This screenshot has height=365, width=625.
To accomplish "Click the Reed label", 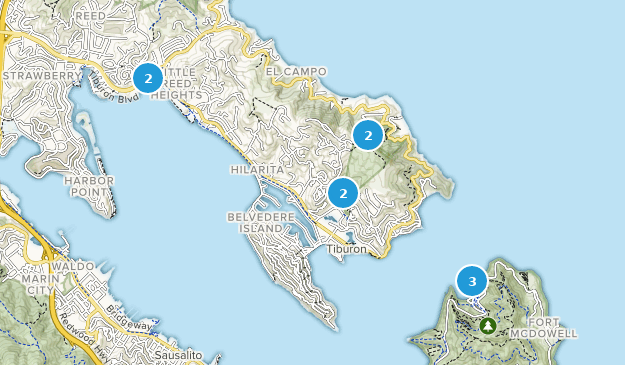I will click(90, 16).
